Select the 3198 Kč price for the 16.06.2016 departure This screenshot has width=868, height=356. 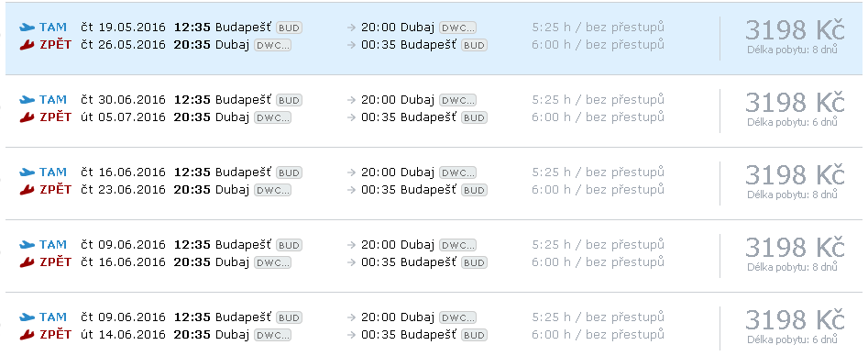click(795, 176)
